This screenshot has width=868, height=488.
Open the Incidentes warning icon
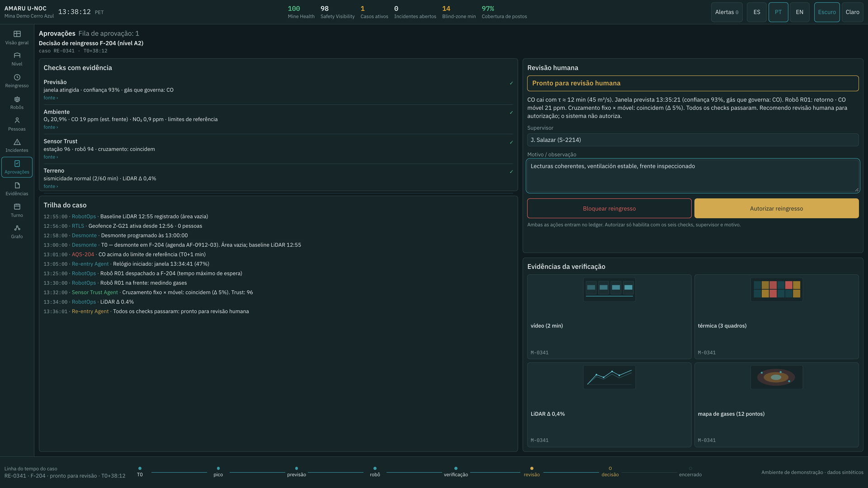click(x=17, y=142)
